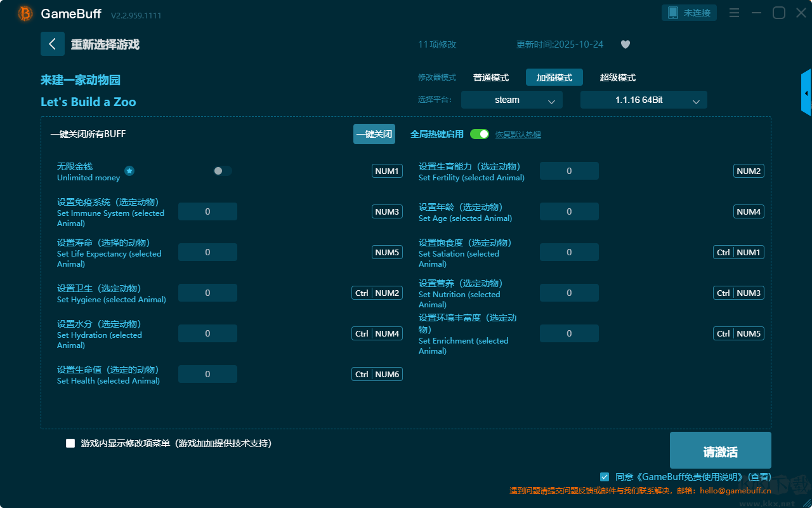
Task: Click the 请激活 activate button
Action: click(x=720, y=451)
